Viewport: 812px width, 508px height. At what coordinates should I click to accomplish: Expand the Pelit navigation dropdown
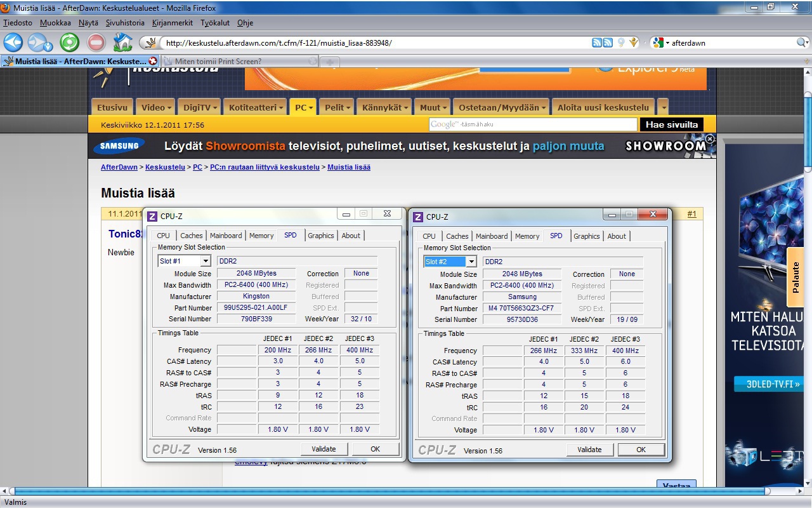(x=350, y=108)
